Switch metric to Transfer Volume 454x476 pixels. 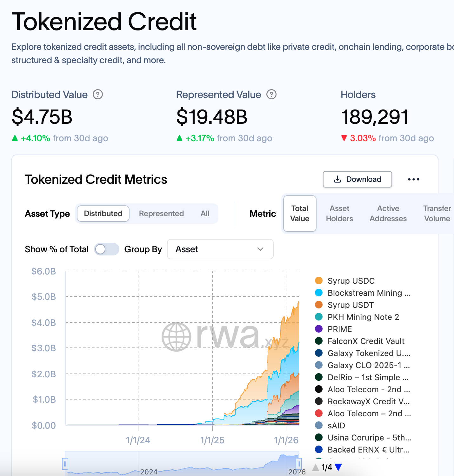pos(437,214)
